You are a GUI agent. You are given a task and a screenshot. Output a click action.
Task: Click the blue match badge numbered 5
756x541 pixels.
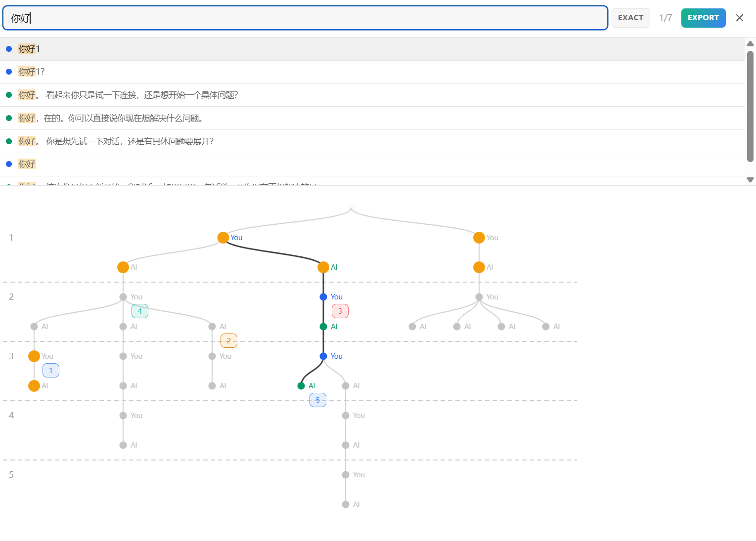click(x=318, y=400)
